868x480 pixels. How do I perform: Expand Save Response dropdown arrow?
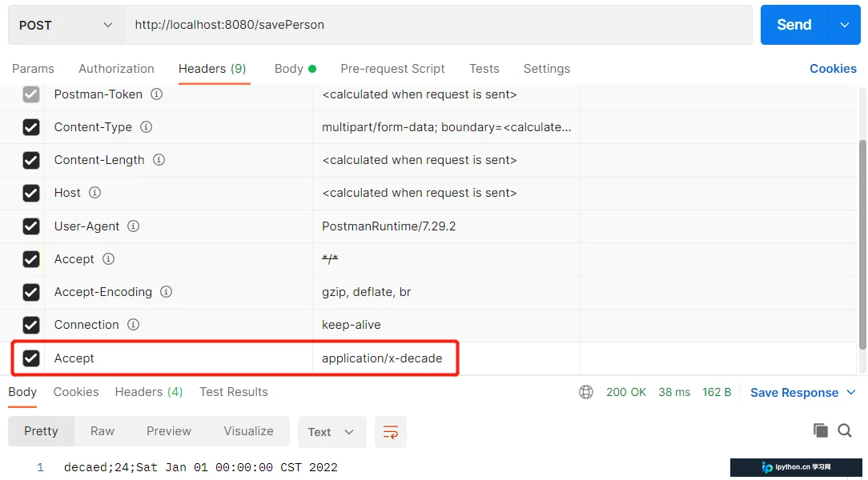coord(851,392)
